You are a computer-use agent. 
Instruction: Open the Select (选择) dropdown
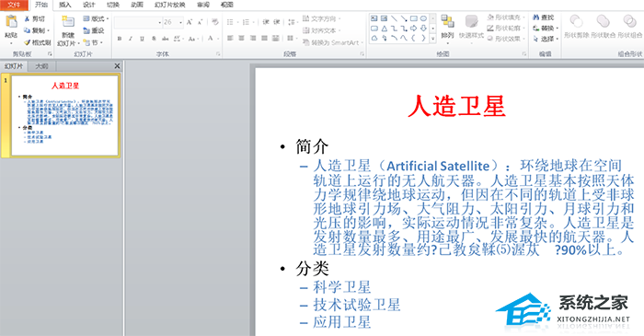(x=546, y=39)
